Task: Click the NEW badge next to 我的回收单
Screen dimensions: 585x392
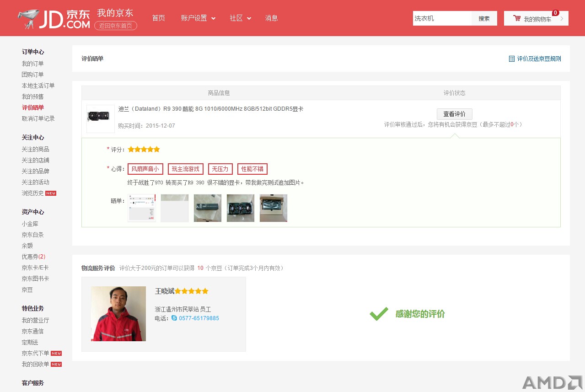Action: pos(56,364)
